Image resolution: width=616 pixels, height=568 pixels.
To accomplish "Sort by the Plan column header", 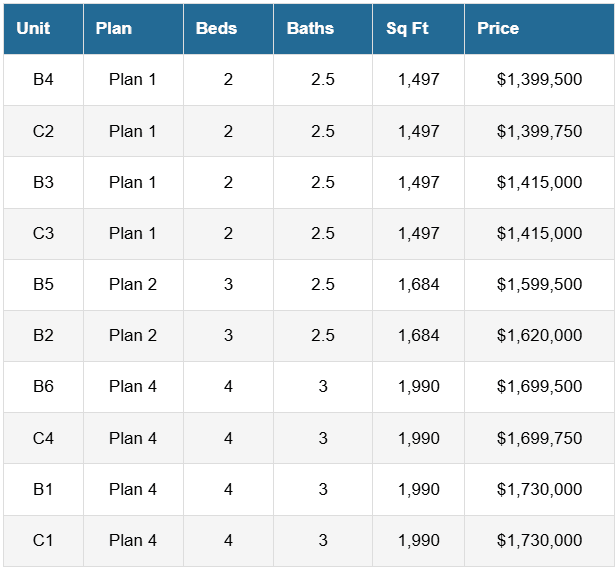I will tap(133, 29).
